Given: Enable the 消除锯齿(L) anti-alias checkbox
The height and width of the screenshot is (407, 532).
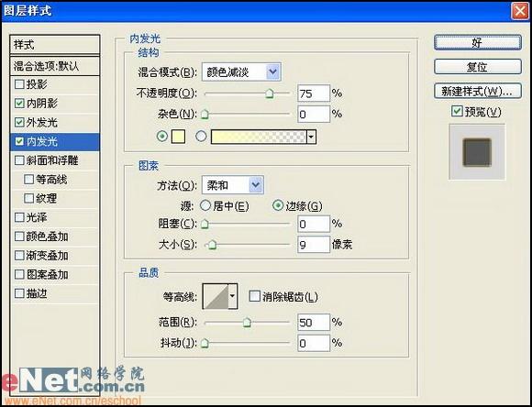Looking at the screenshot, I should pyautogui.click(x=254, y=296).
